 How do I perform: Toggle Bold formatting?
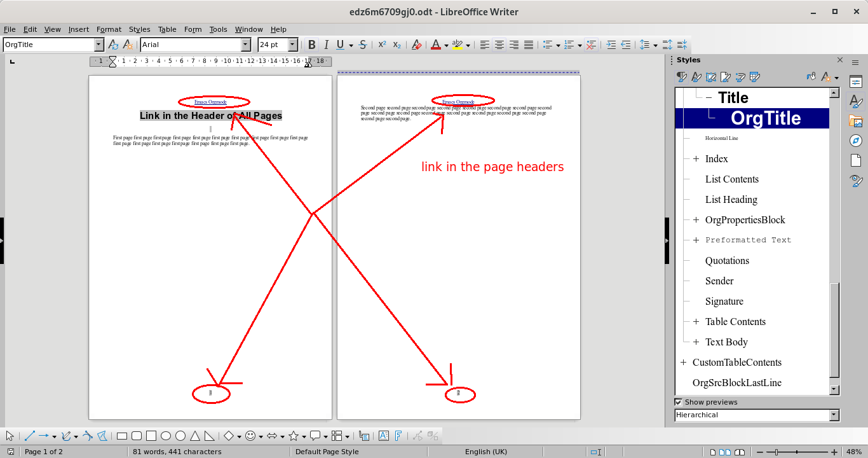[311, 45]
